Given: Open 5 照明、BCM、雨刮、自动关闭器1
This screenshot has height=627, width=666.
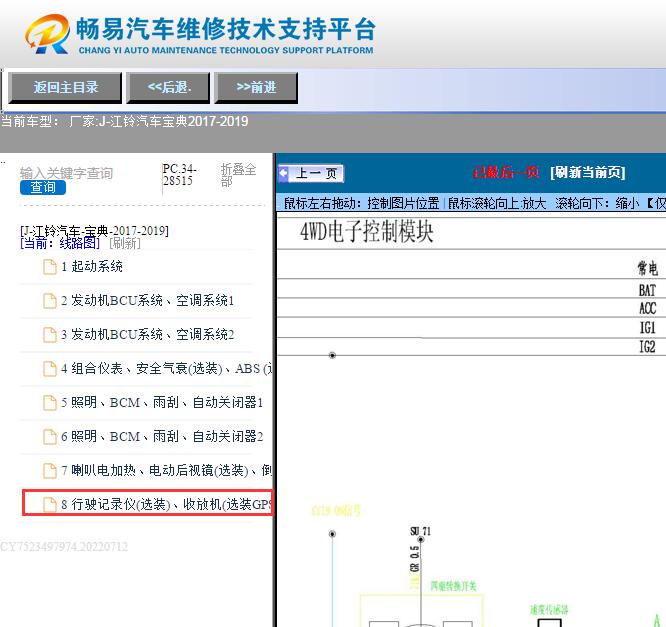Looking at the screenshot, I should click(162, 402).
